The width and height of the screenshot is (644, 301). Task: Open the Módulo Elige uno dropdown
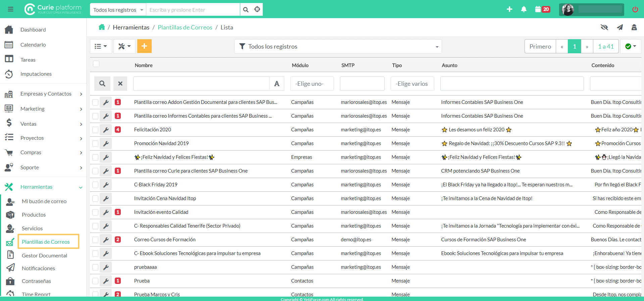312,84
